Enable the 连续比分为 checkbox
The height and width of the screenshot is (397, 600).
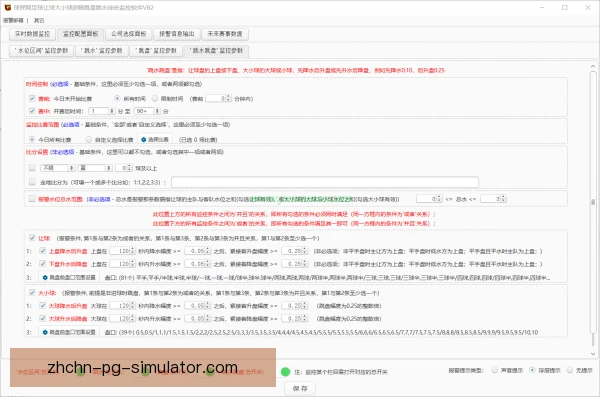tap(32, 182)
